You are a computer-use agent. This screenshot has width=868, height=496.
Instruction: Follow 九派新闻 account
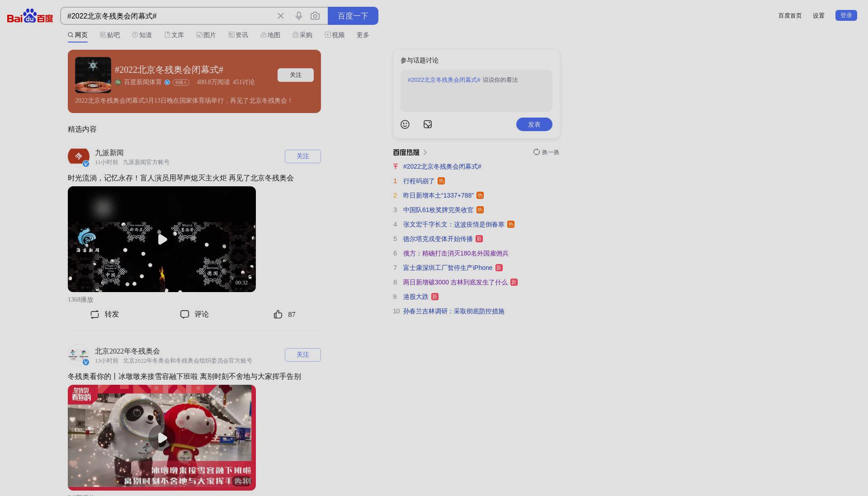click(303, 156)
